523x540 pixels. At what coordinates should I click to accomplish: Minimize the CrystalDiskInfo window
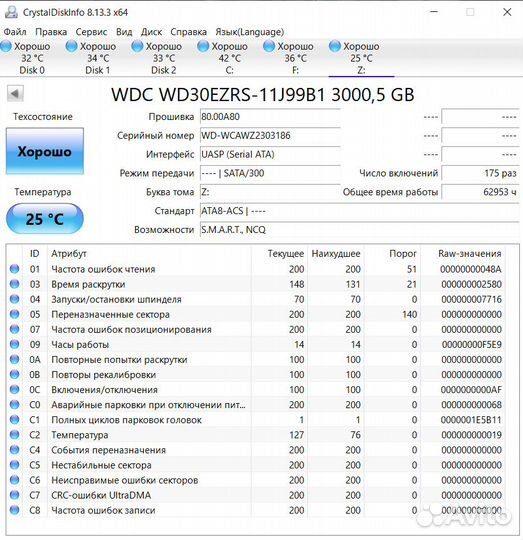(x=434, y=12)
